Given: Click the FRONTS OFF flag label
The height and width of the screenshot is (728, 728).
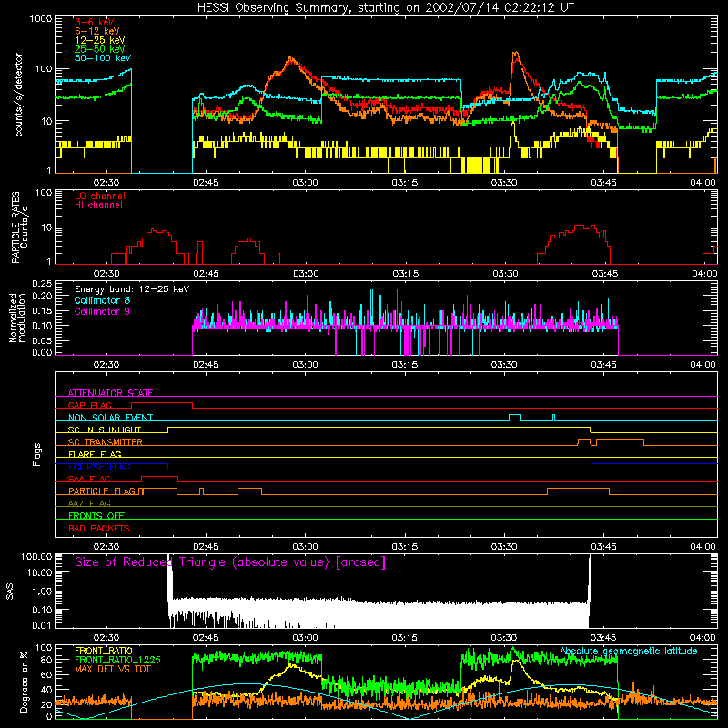Looking at the screenshot, I should coord(96,516).
